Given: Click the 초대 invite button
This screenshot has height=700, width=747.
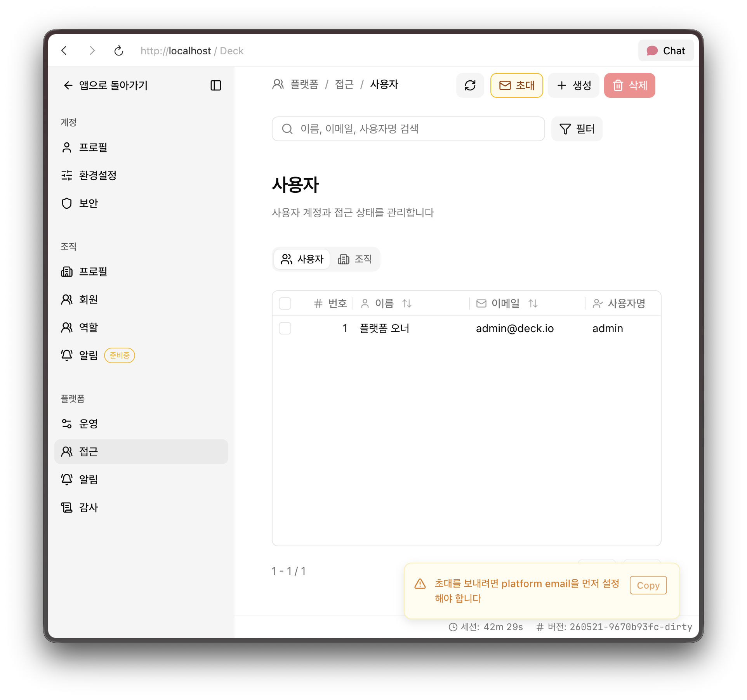Looking at the screenshot, I should tap(517, 85).
